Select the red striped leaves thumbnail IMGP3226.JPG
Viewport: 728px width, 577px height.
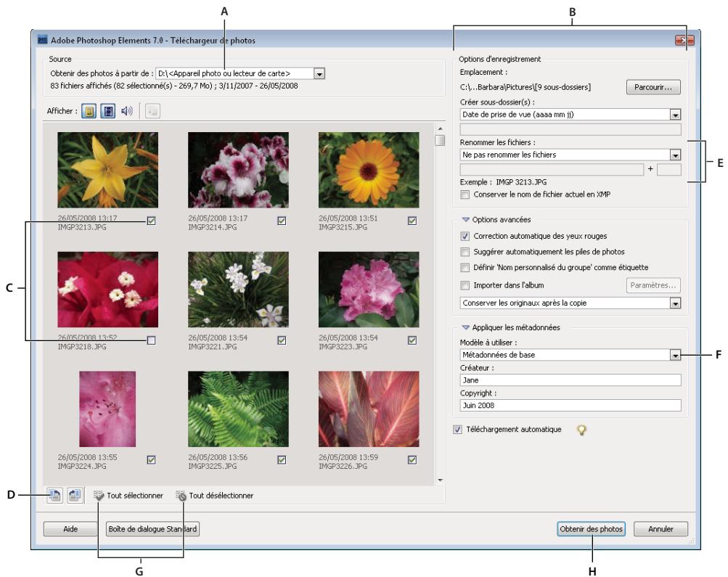click(x=369, y=409)
